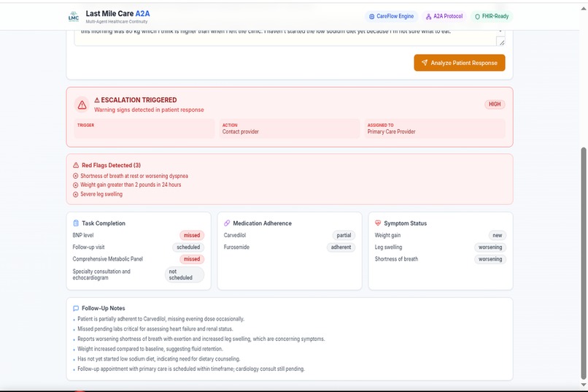Click the Follow-up visit scheduled badge
Screen dimensions: 588x392
pos(188,247)
